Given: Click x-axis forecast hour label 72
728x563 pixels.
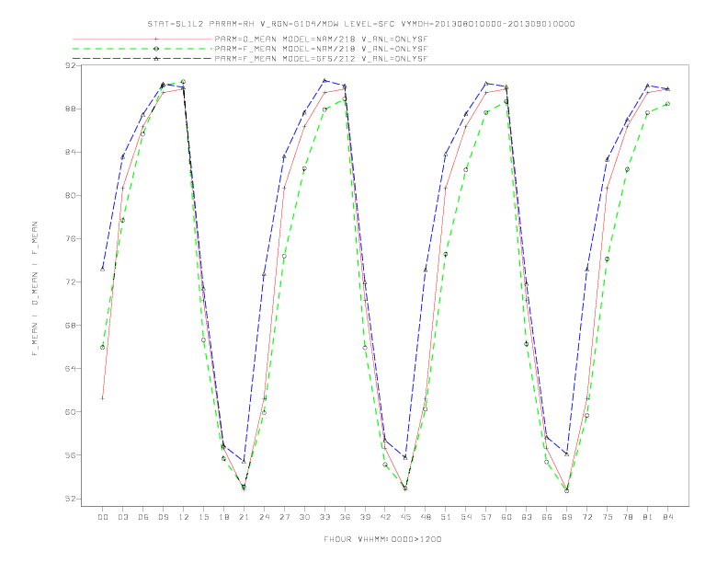Looking at the screenshot, I should pos(586,517).
